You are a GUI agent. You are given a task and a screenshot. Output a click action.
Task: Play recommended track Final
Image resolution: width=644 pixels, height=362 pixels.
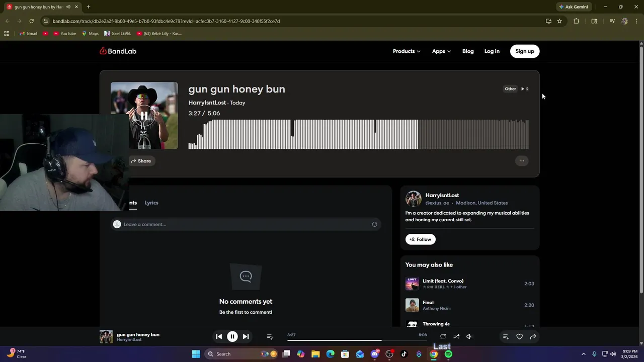click(x=428, y=303)
